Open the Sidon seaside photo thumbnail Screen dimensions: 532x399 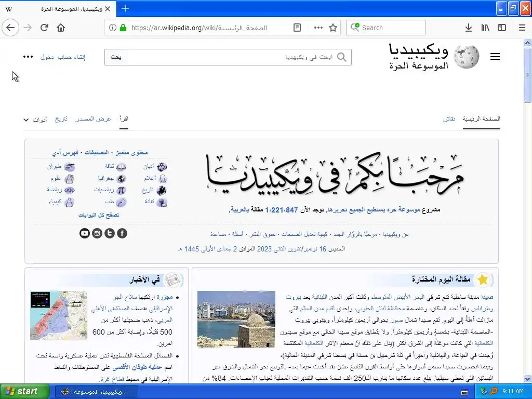pyautogui.click(x=236, y=319)
